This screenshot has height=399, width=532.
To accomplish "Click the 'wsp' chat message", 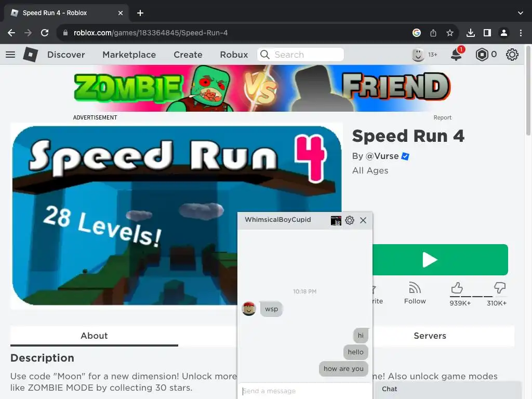I will (271, 309).
